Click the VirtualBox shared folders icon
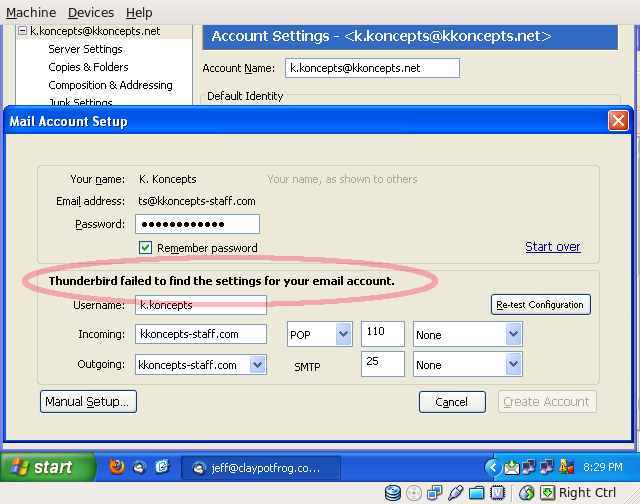 point(476,493)
